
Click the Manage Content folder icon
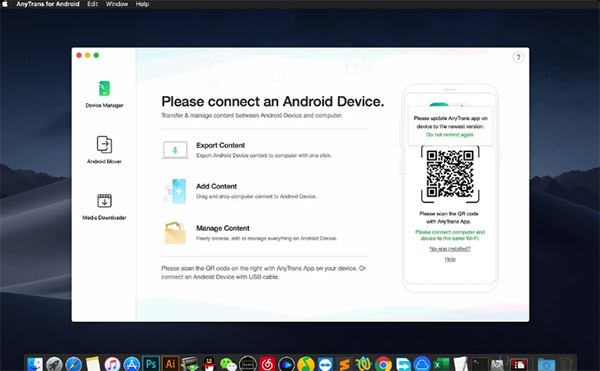(x=175, y=233)
